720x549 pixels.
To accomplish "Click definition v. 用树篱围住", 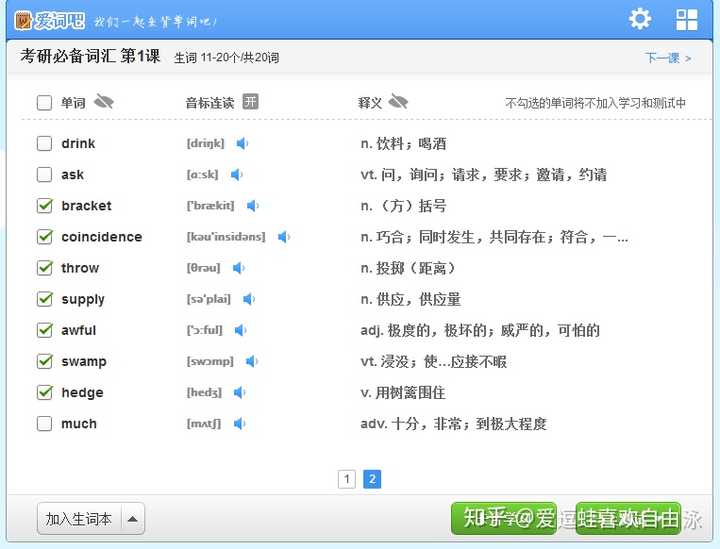I will click(403, 393).
